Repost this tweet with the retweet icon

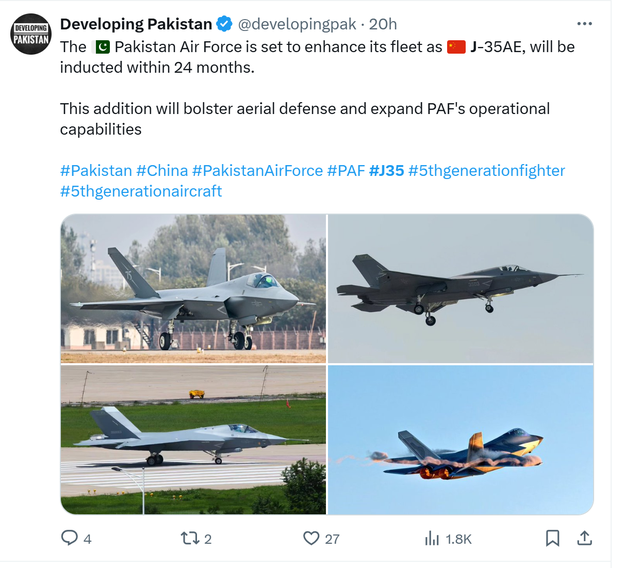tap(190, 538)
